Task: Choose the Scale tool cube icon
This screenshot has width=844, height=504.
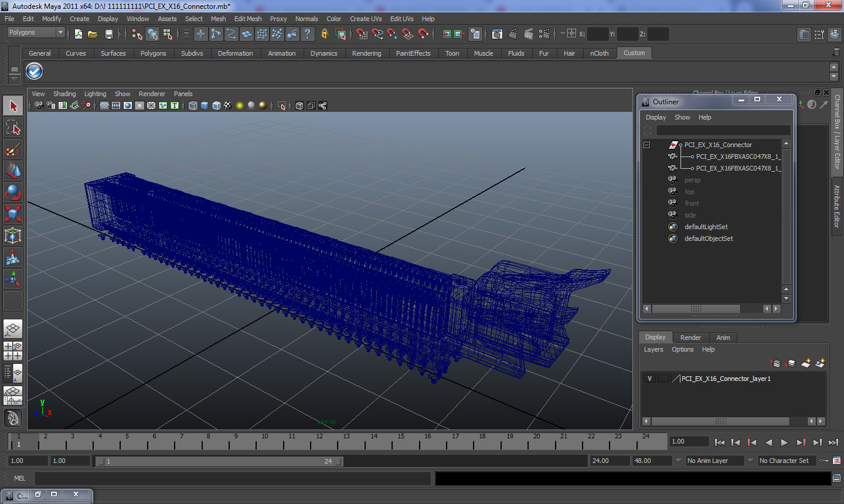Action: pos(13,214)
